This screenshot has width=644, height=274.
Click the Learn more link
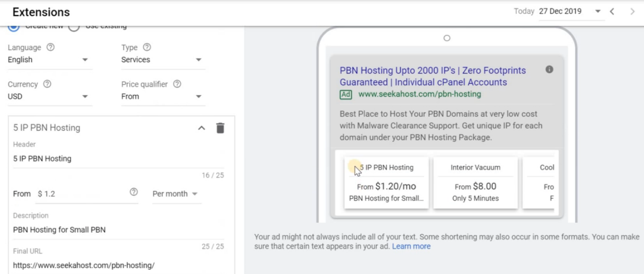[x=411, y=246]
